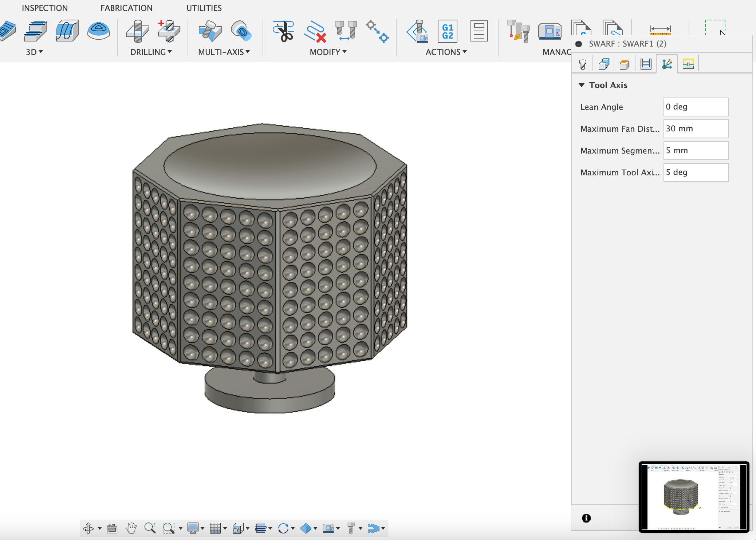Click the zoom magnifier with plus icon

click(150, 528)
